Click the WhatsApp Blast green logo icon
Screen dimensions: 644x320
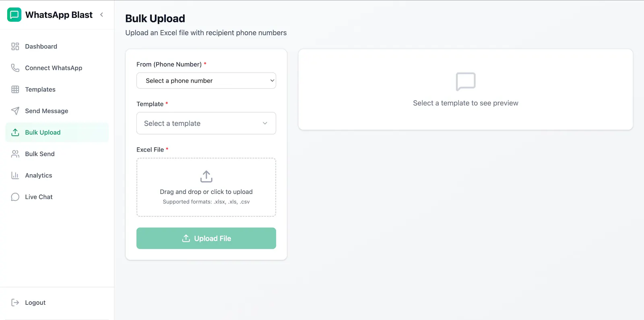coord(14,15)
